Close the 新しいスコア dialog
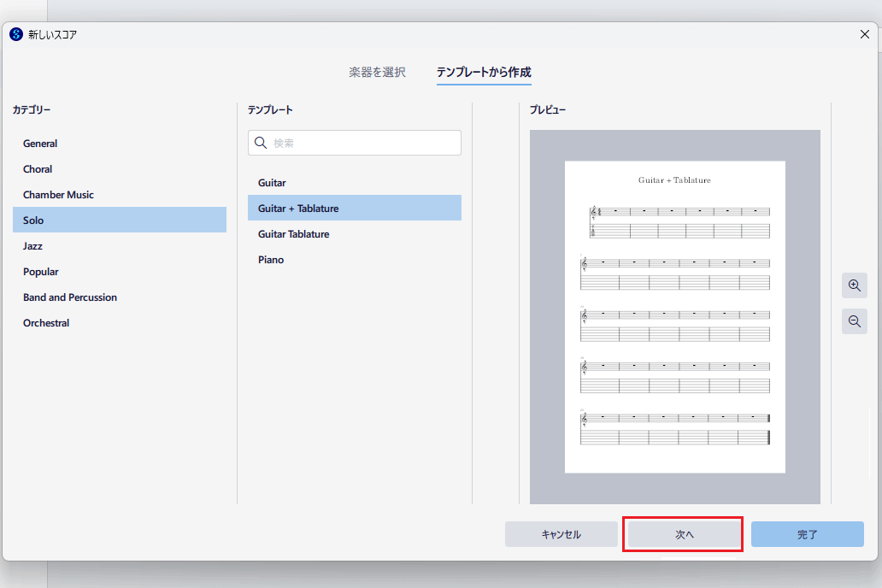 coord(864,34)
